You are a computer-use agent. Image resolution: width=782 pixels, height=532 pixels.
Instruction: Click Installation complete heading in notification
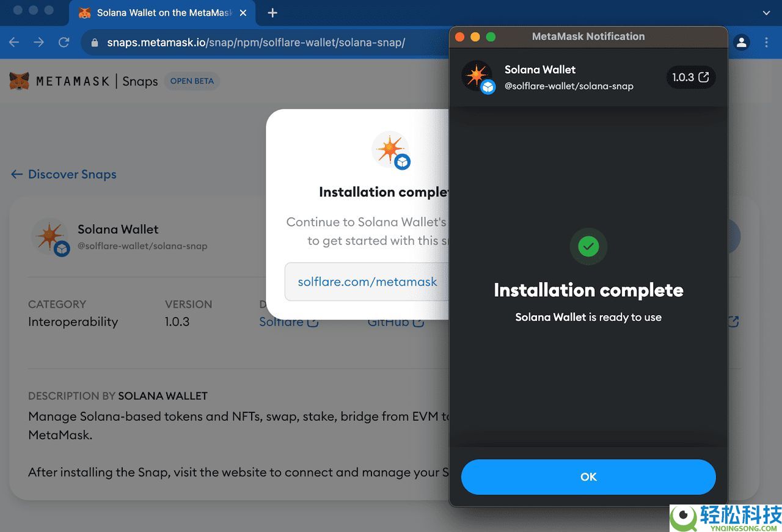588,290
